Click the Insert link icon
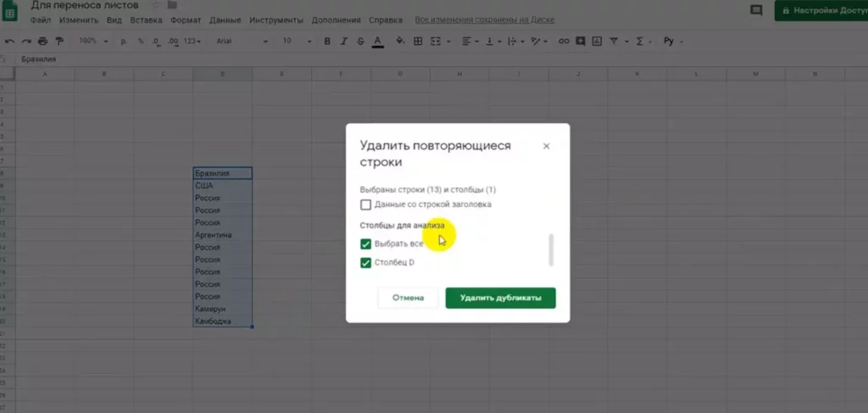Viewport: 868px width, 413px height. click(x=564, y=42)
